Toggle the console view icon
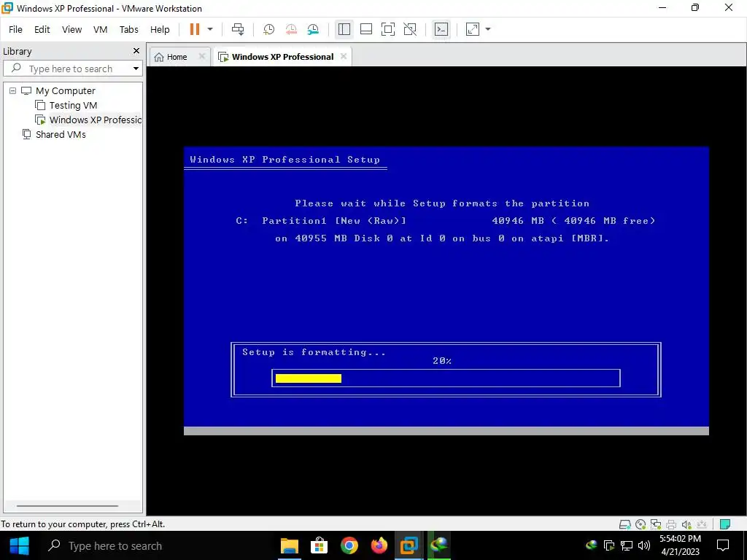The width and height of the screenshot is (747, 560). click(441, 29)
